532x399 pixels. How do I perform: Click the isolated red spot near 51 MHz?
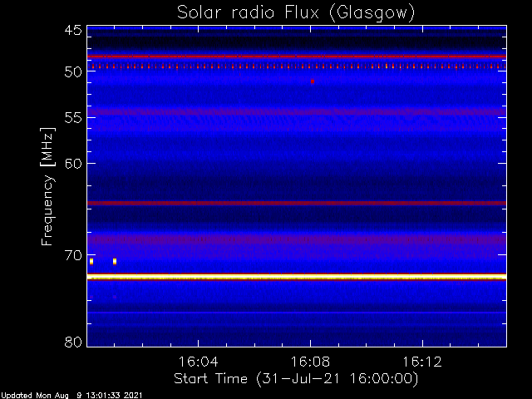[313, 81]
